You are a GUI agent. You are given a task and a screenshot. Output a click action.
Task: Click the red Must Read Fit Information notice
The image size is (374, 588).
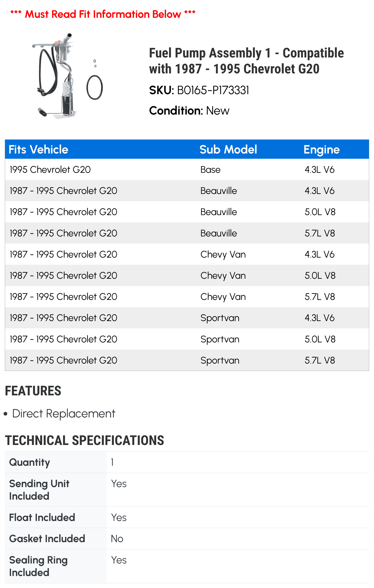click(103, 14)
